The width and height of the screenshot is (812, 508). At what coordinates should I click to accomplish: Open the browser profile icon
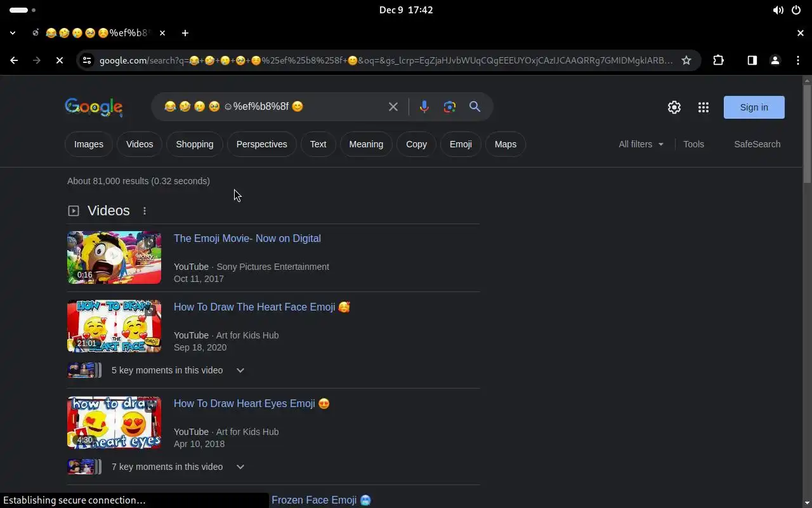[x=775, y=60]
